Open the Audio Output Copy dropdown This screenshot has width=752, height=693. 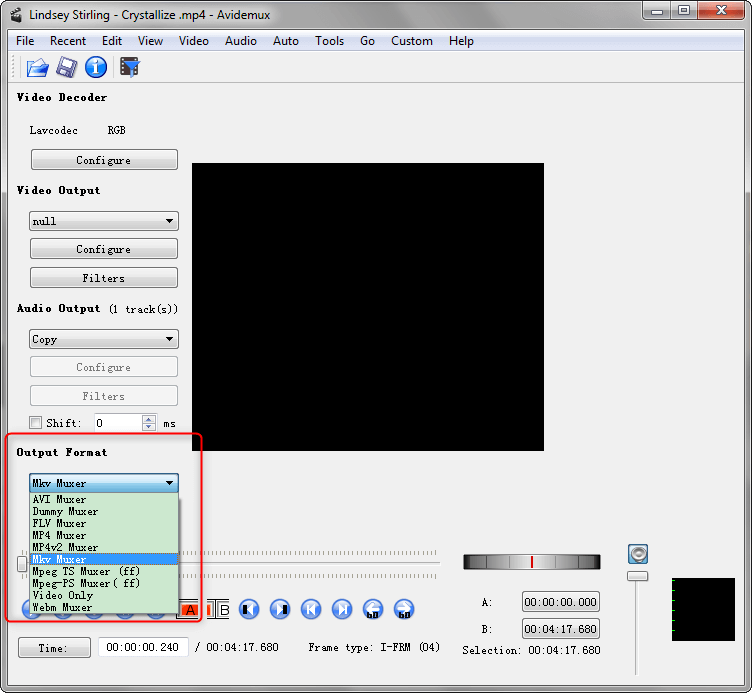point(104,339)
